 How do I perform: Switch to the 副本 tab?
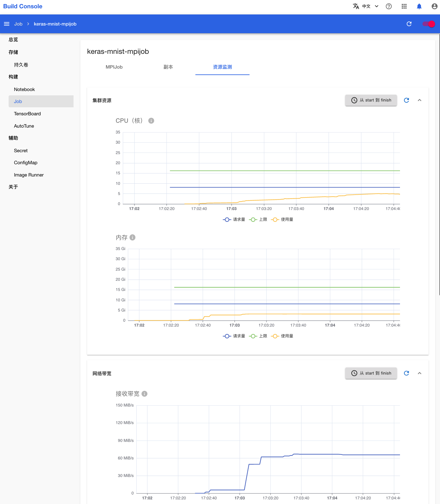coord(168,67)
